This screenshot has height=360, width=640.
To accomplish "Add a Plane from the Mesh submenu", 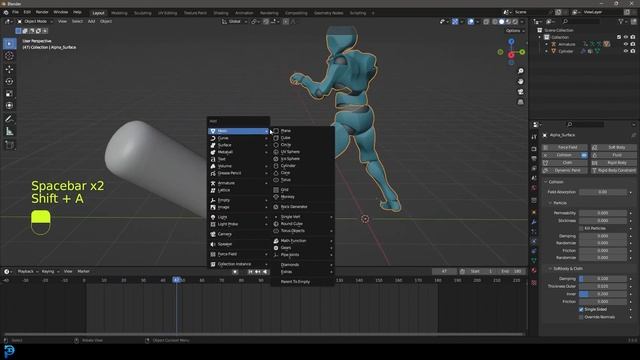I will point(302,131).
